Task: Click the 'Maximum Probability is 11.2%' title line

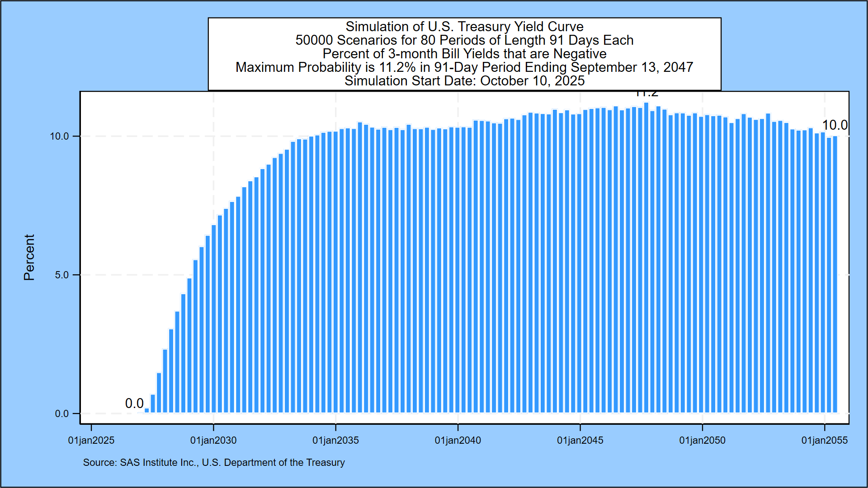Action: pyautogui.click(x=464, y=67)
